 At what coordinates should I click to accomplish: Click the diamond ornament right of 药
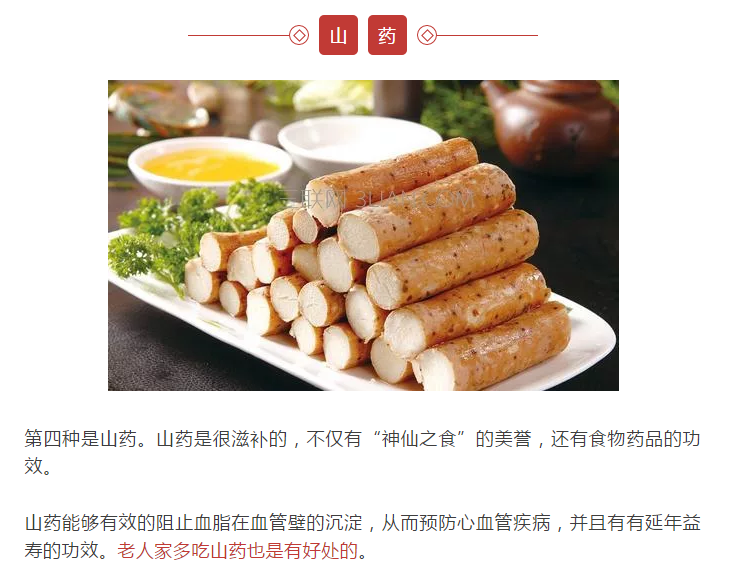point(427,35)
